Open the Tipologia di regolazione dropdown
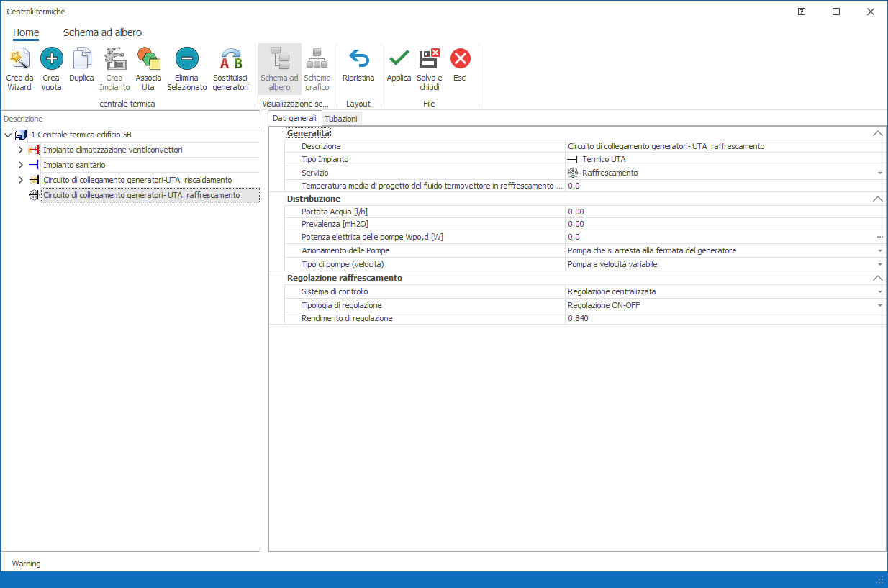 tap(879, 305)
